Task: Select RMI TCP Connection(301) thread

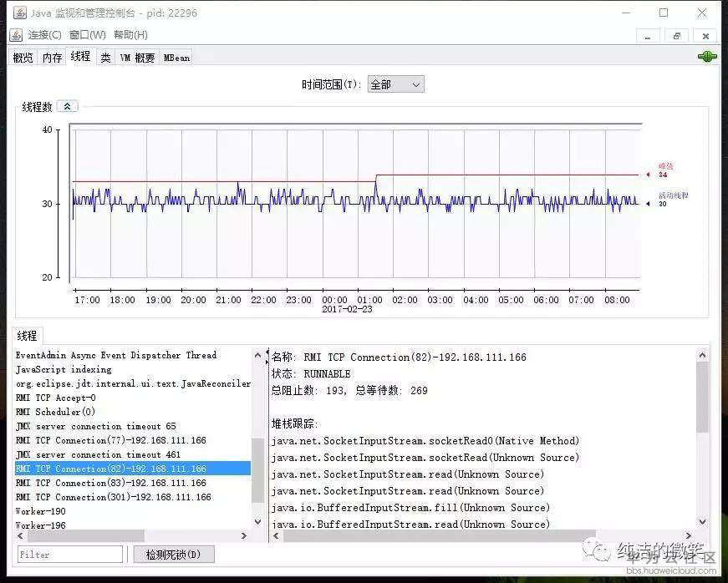Action: tap(133, 497)
